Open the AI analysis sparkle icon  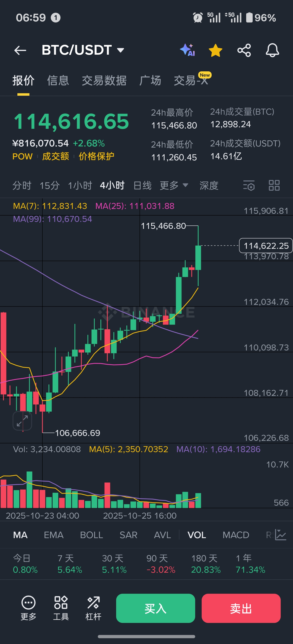tap(188, 50)
